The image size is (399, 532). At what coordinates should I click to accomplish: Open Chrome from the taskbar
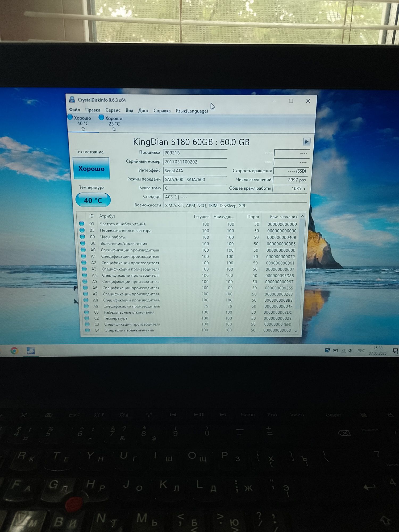(14, 351)
